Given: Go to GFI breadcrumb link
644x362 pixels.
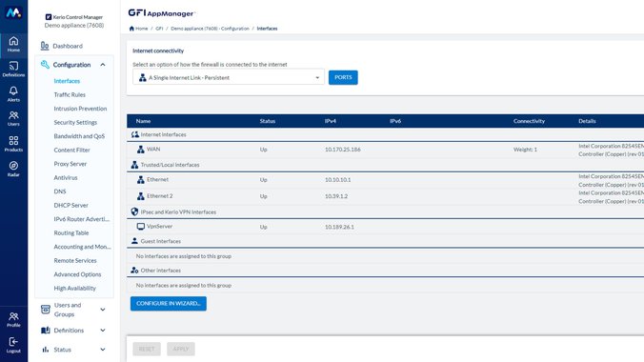Looking at the screenshot, I should pos(159,29).
